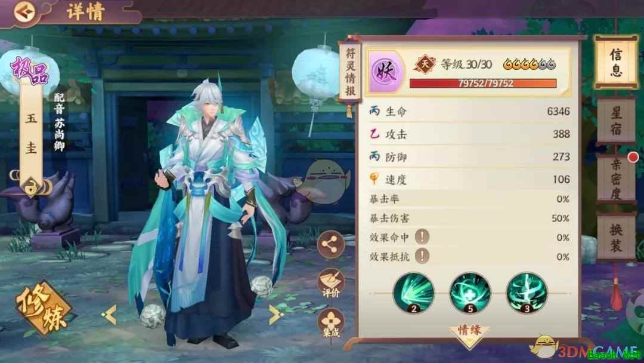
Task: Click the 符灵情报 scroll label
Action: click(x=350, y=72)
